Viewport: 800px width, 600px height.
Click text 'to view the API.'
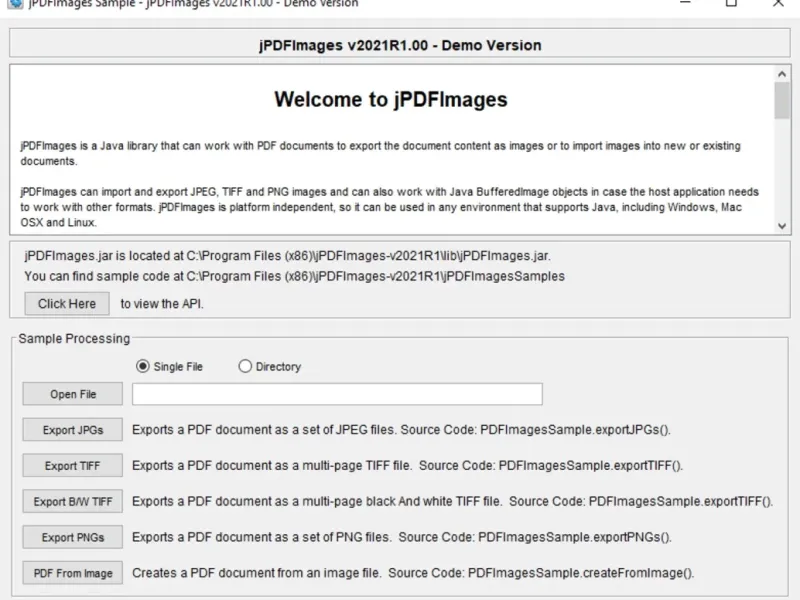point(162,304)
